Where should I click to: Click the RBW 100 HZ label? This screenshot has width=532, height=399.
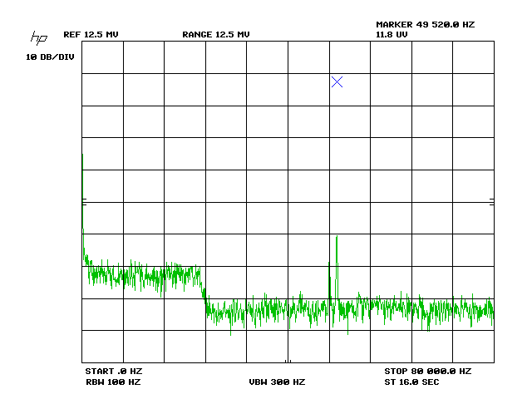click(113, 382)
